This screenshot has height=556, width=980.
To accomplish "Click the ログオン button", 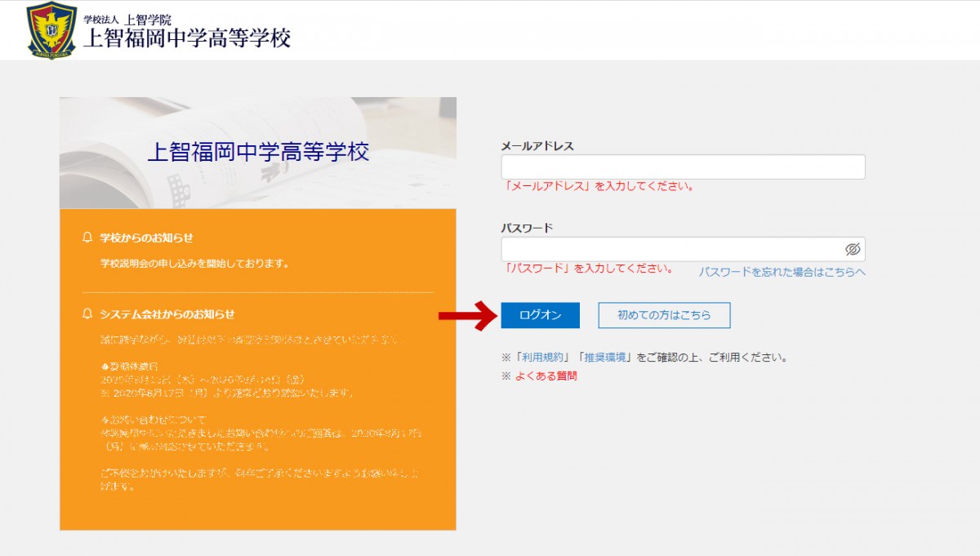I will [x=540, y=315].
